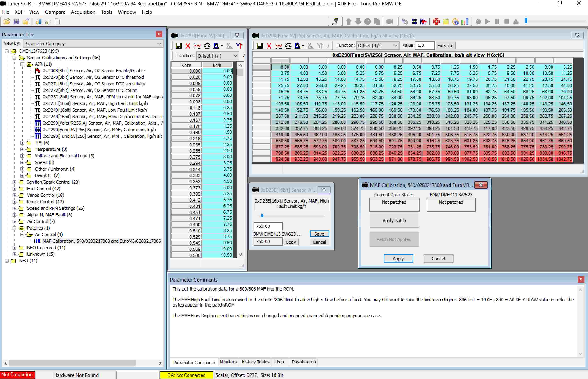Open bin file via folder toolbar icon

[7, 22]
